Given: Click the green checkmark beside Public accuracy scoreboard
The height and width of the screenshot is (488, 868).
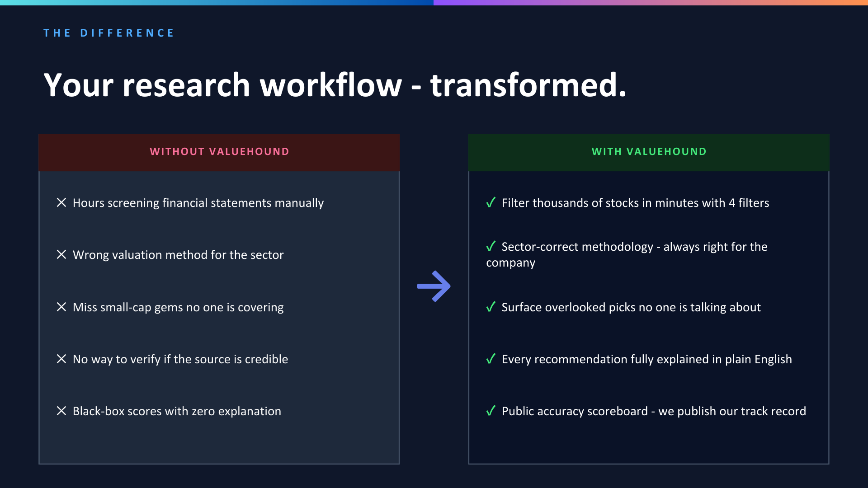Looking at the screenshot, I should click(x=491, y=411).
